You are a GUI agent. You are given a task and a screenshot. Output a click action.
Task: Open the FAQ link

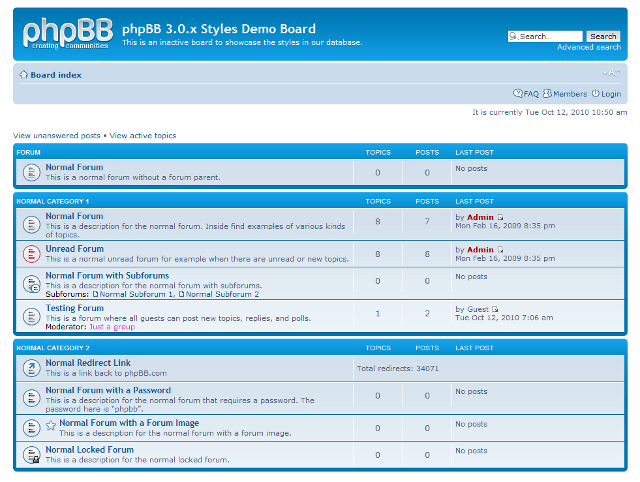pyautogui.click(x=531, y=94)
